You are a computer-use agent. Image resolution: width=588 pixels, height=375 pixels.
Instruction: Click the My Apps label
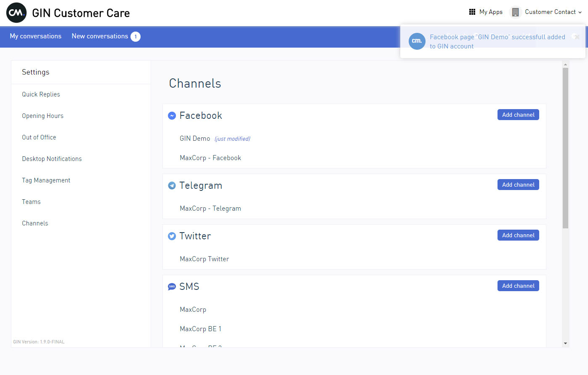[x=491, y=12]
